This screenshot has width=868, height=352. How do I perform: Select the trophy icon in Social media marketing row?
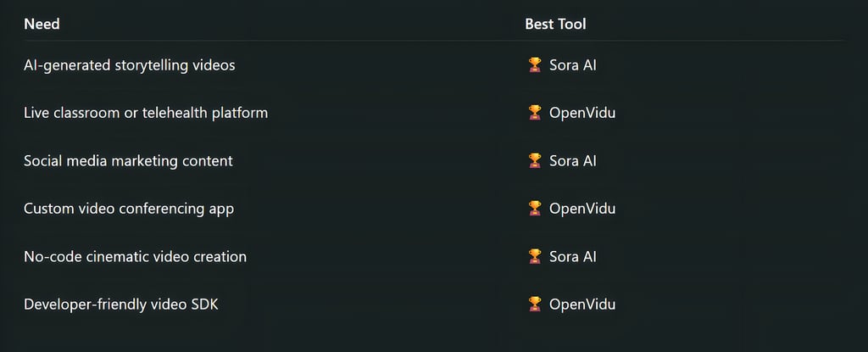tap(535, 161)
